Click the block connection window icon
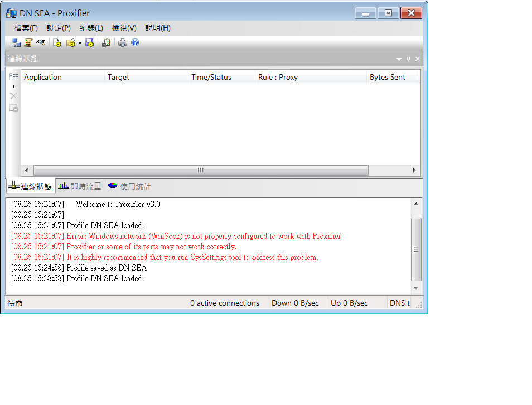 [13, 108]
